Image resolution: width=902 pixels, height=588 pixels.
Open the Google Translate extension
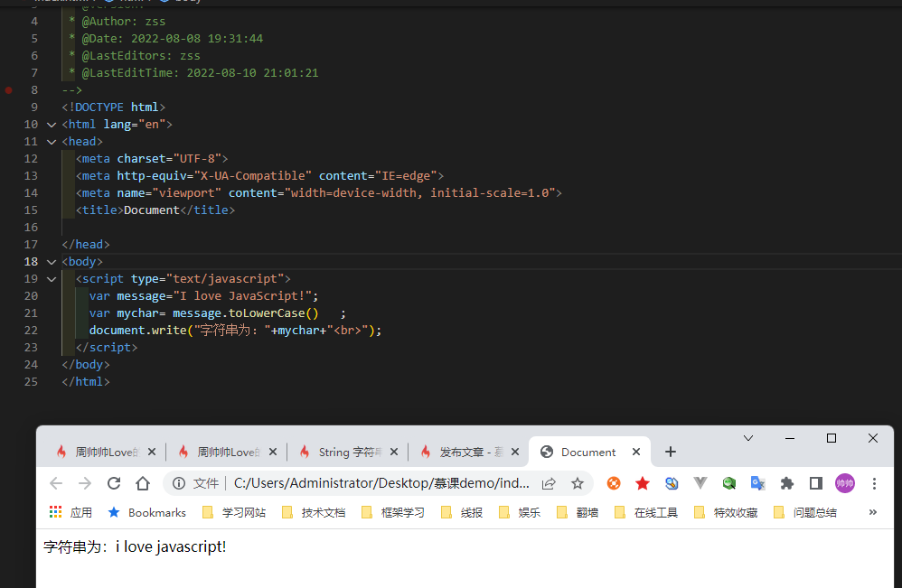coord(757,483)
